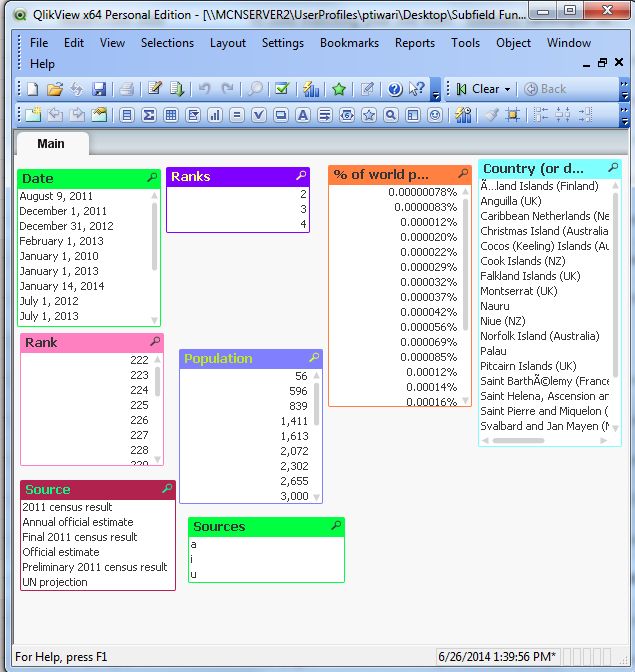Open the File menu
635x672 pixels.
pyautogui.click(x=39, y=43)
